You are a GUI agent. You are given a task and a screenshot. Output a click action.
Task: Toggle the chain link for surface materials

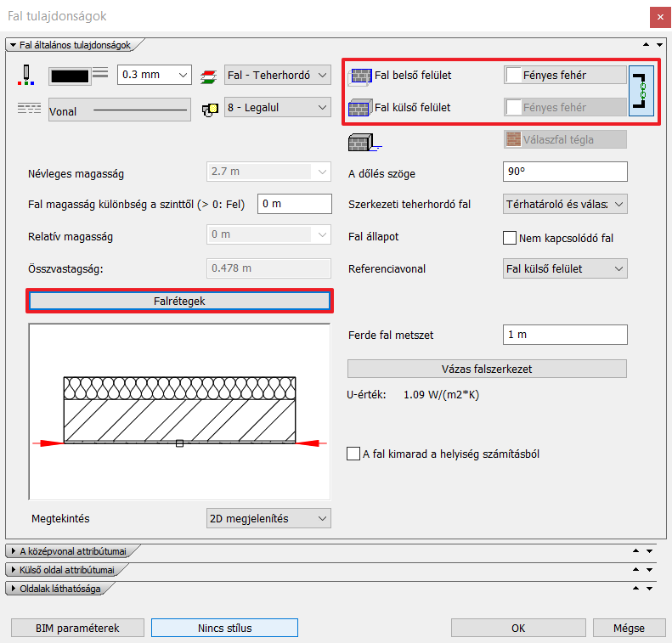pos(641,91)
